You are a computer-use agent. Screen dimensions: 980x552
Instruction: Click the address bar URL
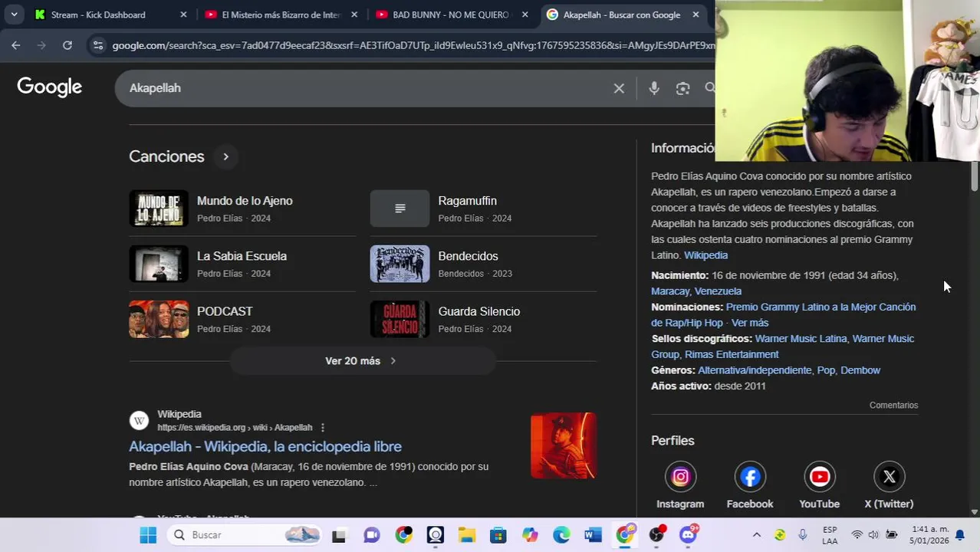(413, 45)
